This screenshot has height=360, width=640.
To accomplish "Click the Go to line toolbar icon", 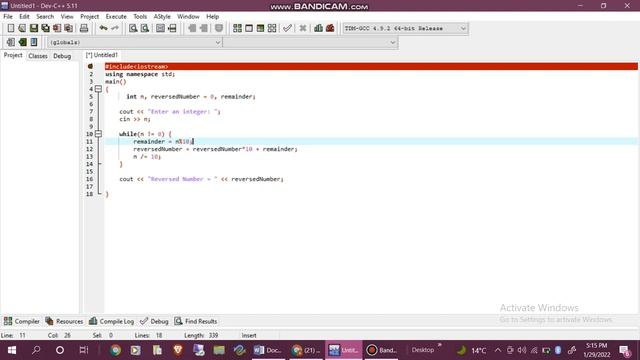I will (x=172, y=28).
